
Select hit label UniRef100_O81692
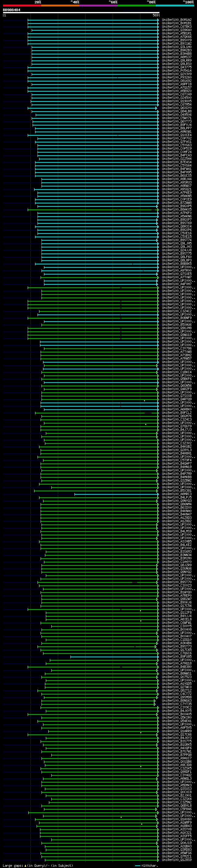pyautogui.click(x=177, y=81)
